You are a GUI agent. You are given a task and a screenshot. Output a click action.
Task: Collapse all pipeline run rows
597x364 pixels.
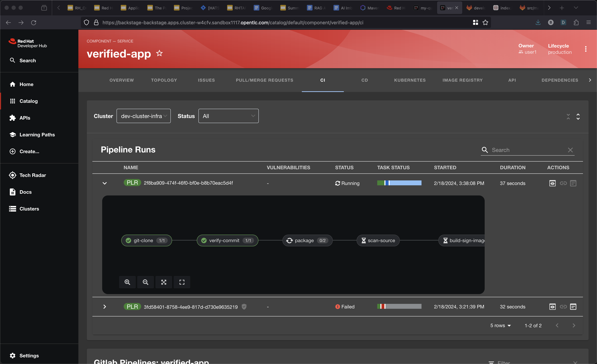[568, 116]
